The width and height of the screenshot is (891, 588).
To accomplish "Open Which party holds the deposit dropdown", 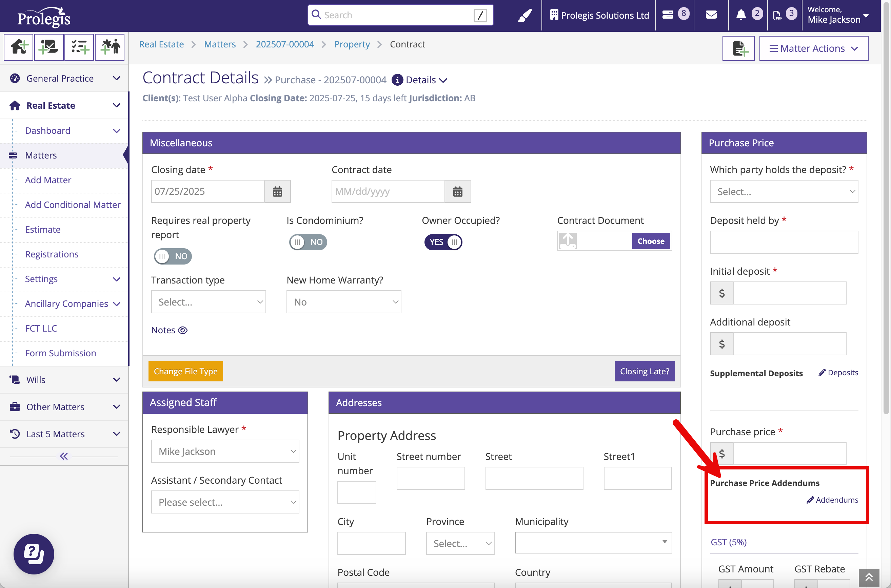I will pyautogui.click(x=783, y=192).
